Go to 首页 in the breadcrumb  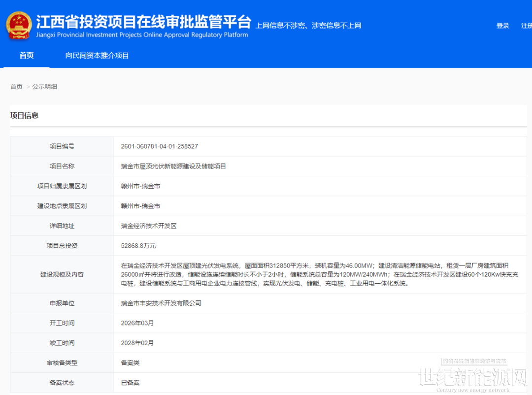coord(16,87)
